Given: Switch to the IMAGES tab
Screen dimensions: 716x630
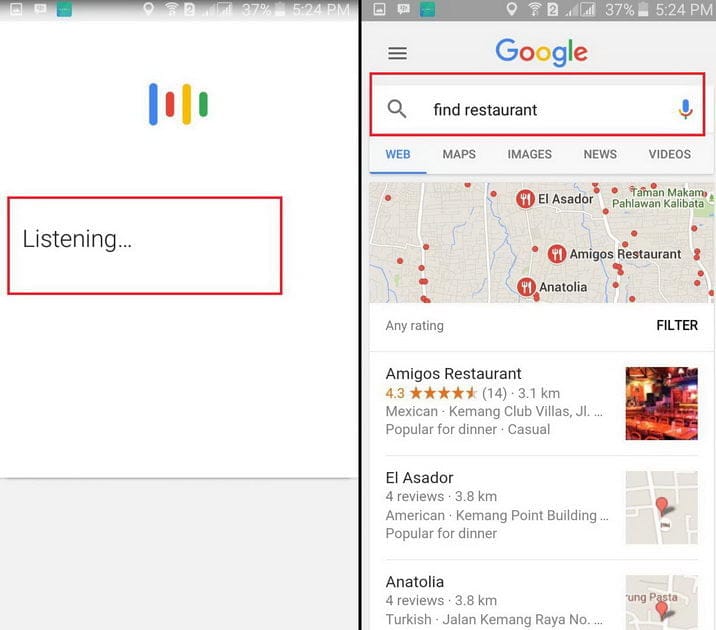Looking at the screenshot, I should tap(529, 154).
